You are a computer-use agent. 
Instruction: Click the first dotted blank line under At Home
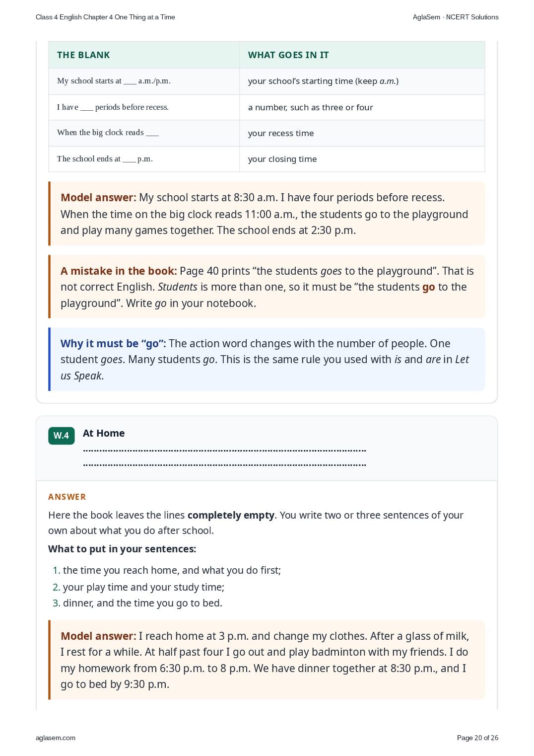click(225, 451)
